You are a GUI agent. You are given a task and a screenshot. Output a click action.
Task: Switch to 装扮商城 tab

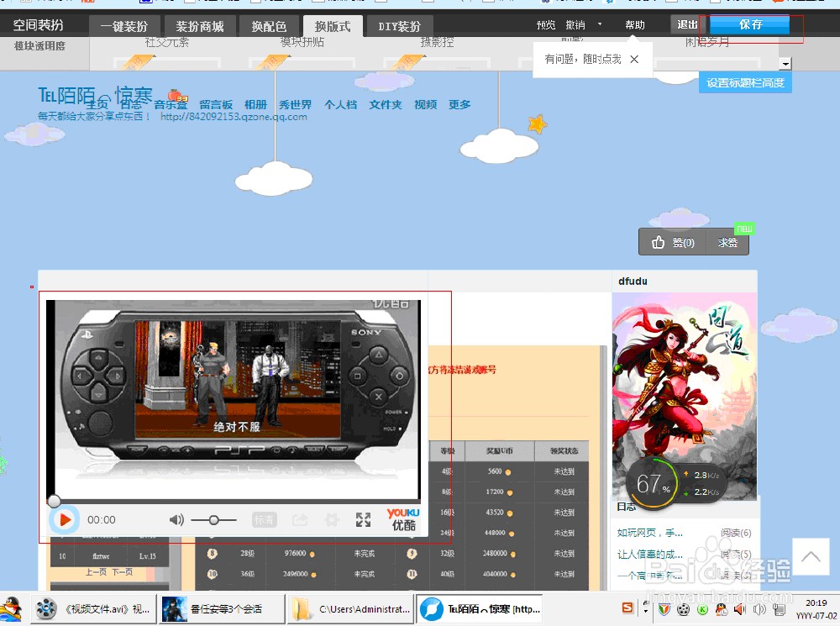coord(199,26)
